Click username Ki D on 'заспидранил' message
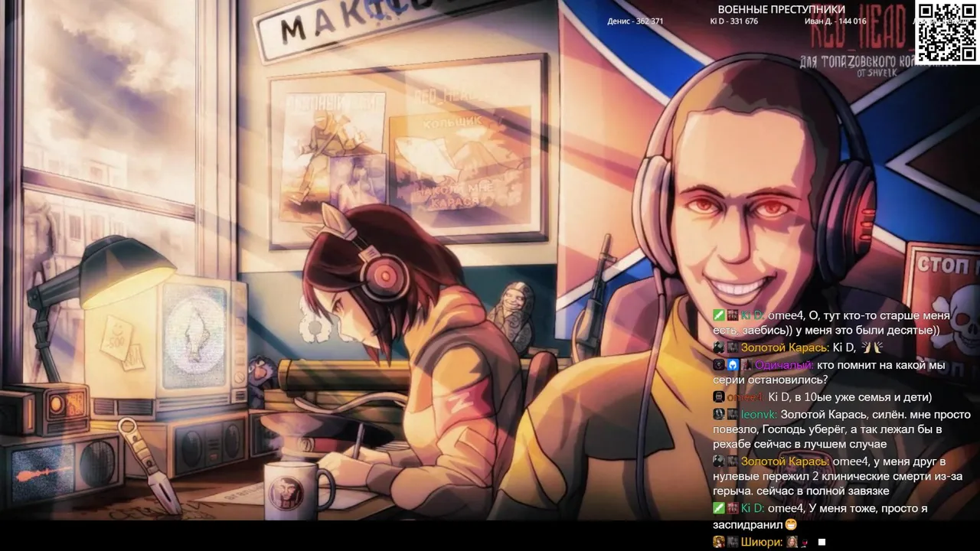 (x=752, y=508)
